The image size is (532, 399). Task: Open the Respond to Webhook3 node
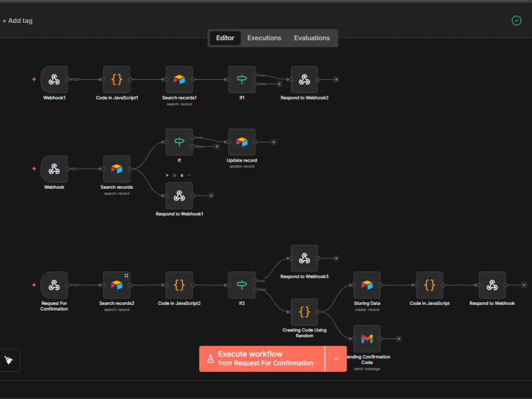tap(304, 258)
